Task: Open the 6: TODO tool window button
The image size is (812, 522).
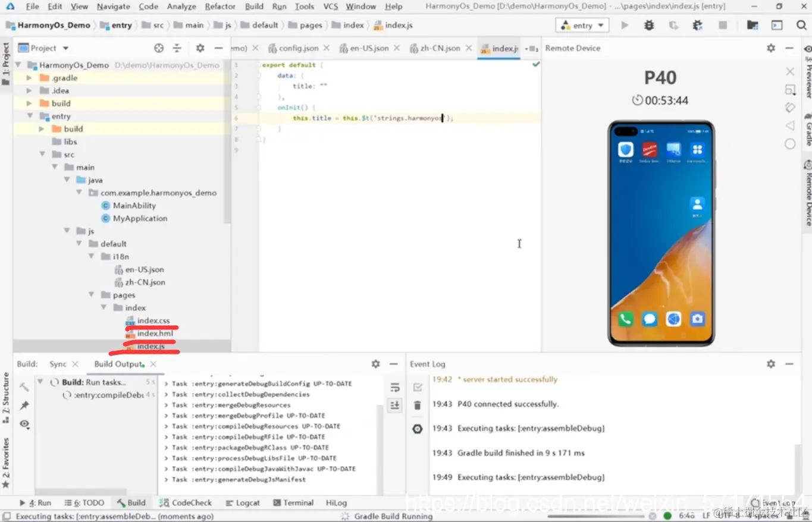Action: 84,503
